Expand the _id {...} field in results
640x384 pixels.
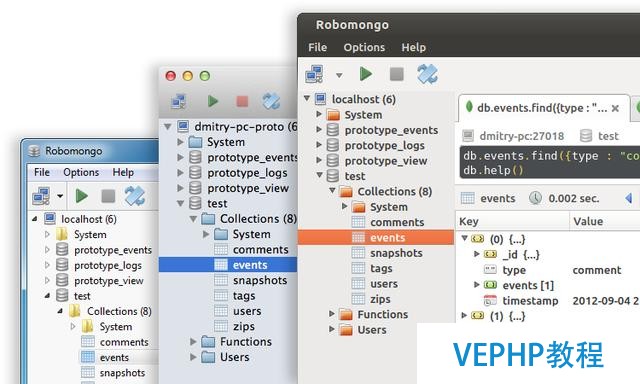(x=476, y=254)
